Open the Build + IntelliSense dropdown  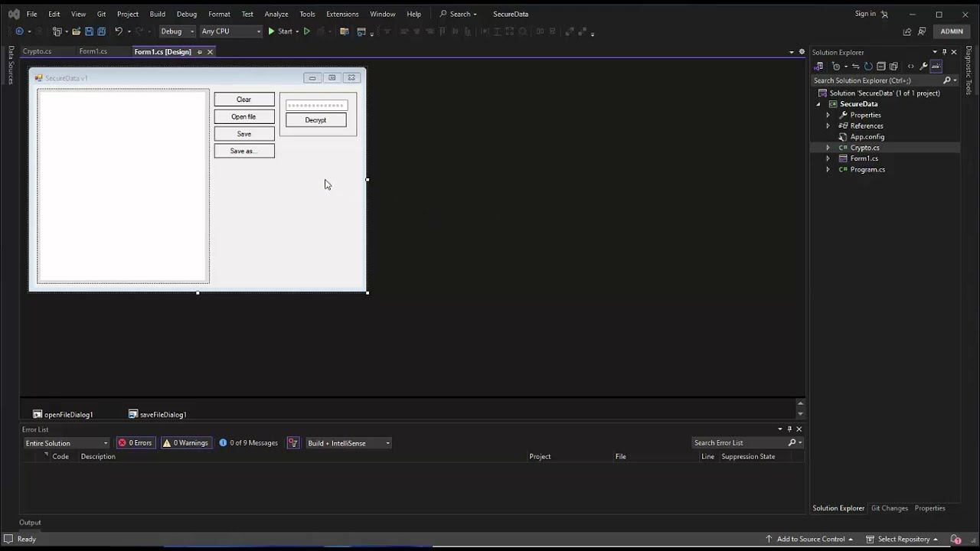click(348, 443)
